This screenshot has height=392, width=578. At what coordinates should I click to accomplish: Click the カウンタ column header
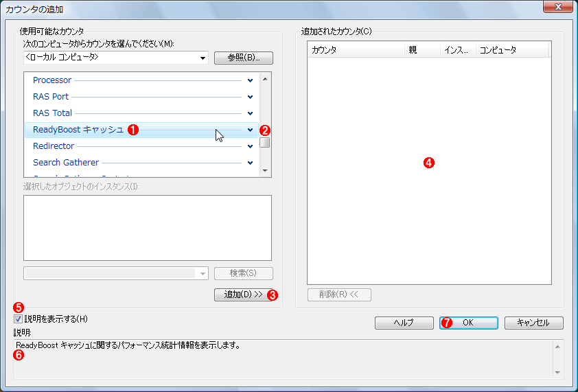356,50
